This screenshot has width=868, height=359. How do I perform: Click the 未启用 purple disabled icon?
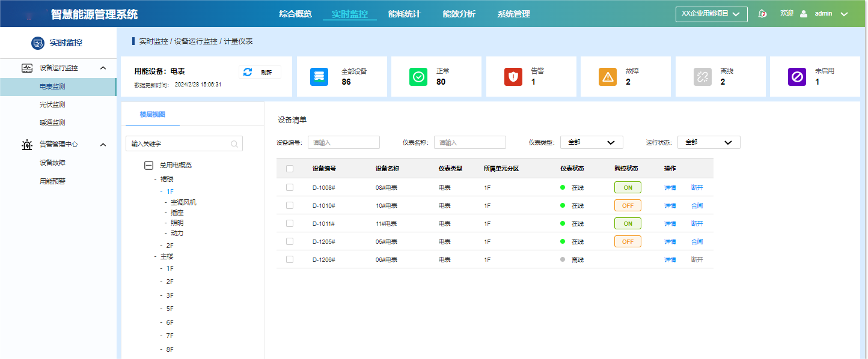pyautogui.click(x=797, y=77)
